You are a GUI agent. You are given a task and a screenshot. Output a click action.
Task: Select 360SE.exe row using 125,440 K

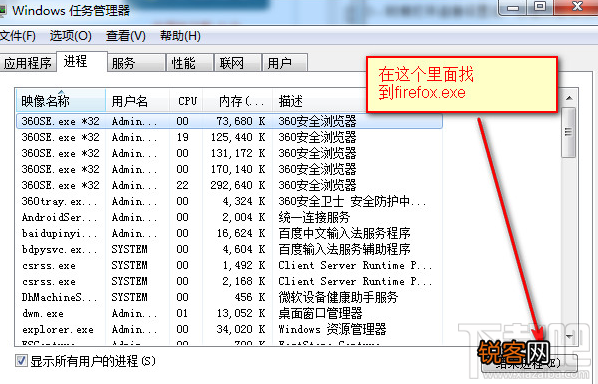pos(229,137)
